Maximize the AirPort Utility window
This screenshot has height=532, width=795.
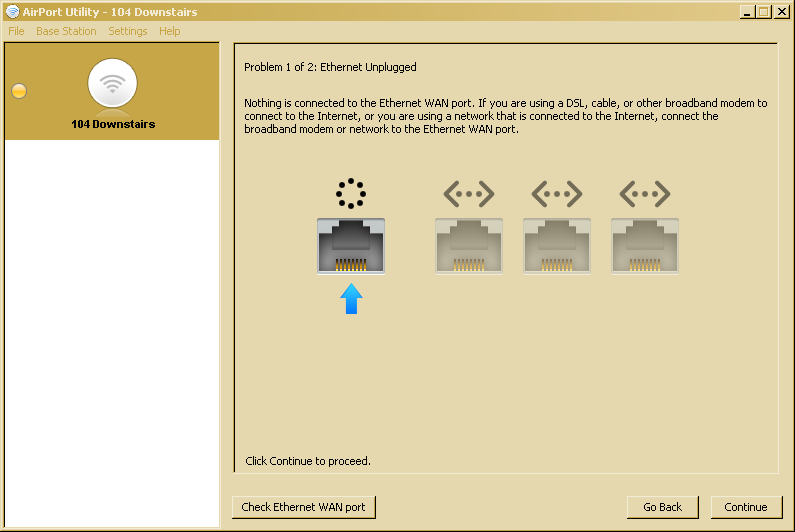pos(764,12)
